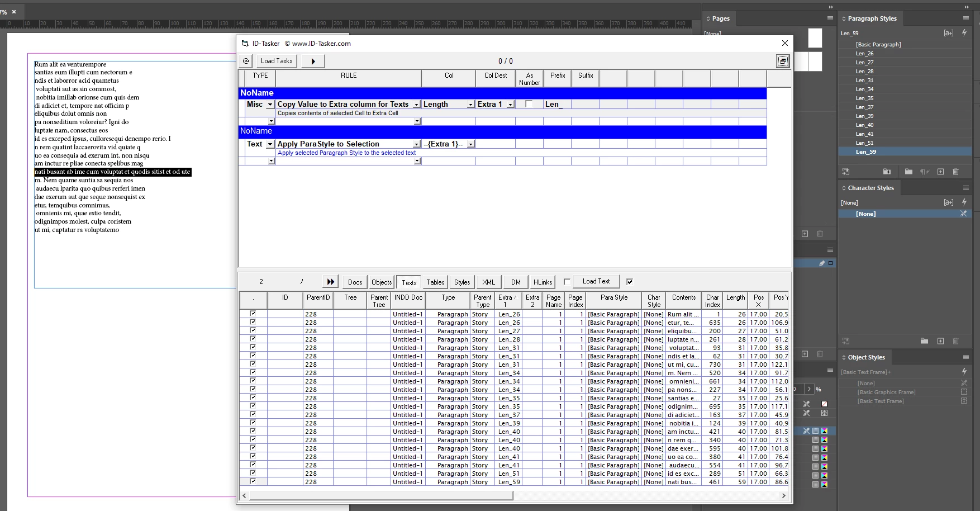Click the load styles icon at Paragraph Styles bottom-left

pyautogui.click(x=846, y=172)
